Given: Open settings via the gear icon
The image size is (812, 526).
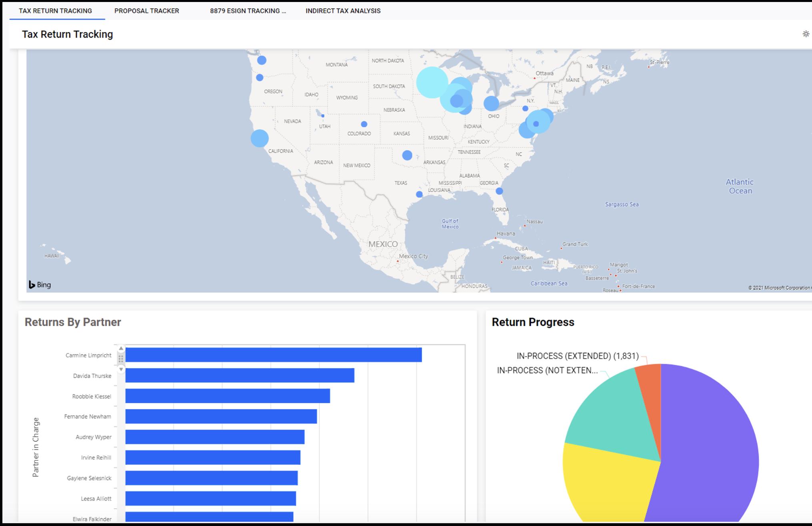Looking at the screenshot, I should 805,34.
